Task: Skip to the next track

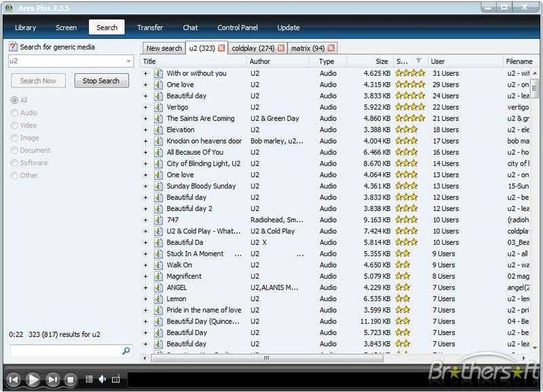Action: click(52, 380)
